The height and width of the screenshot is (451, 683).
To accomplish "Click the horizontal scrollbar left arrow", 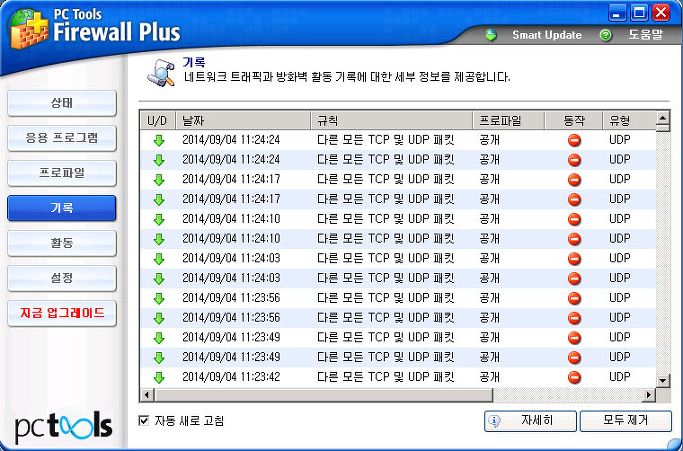I will (x=147, y=395).
